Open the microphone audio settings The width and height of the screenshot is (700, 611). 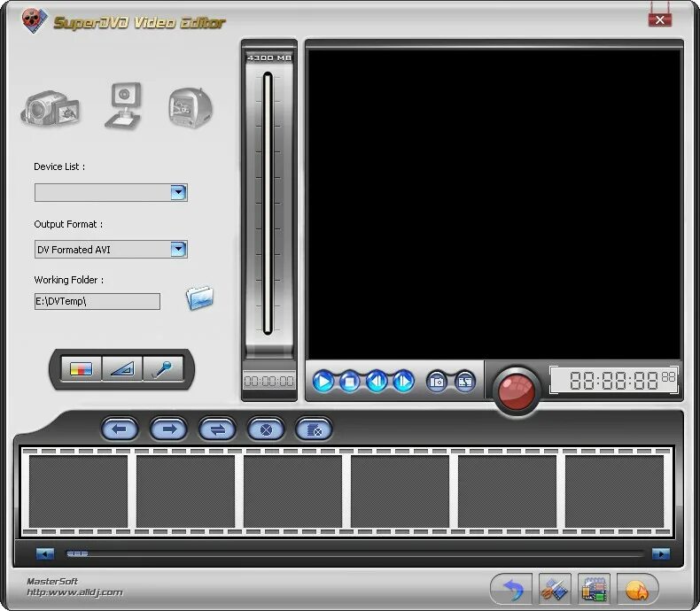pos(163,369)
